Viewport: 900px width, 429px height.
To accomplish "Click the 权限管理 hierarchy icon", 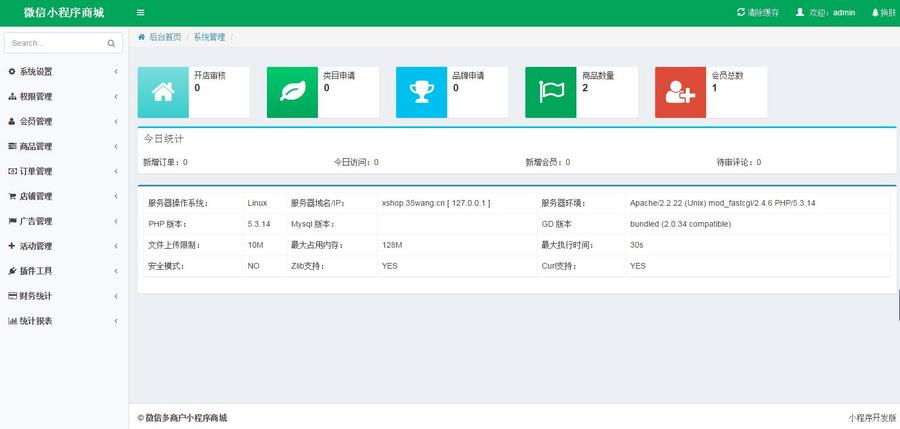I will (12, 96).
